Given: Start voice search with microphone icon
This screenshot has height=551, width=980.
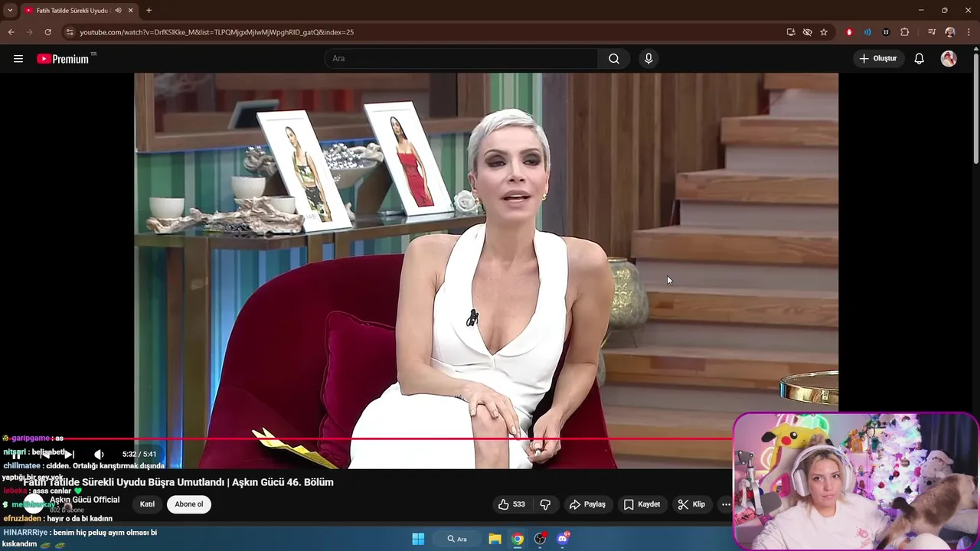Looking at the screenshot, I should click(648, 59).
